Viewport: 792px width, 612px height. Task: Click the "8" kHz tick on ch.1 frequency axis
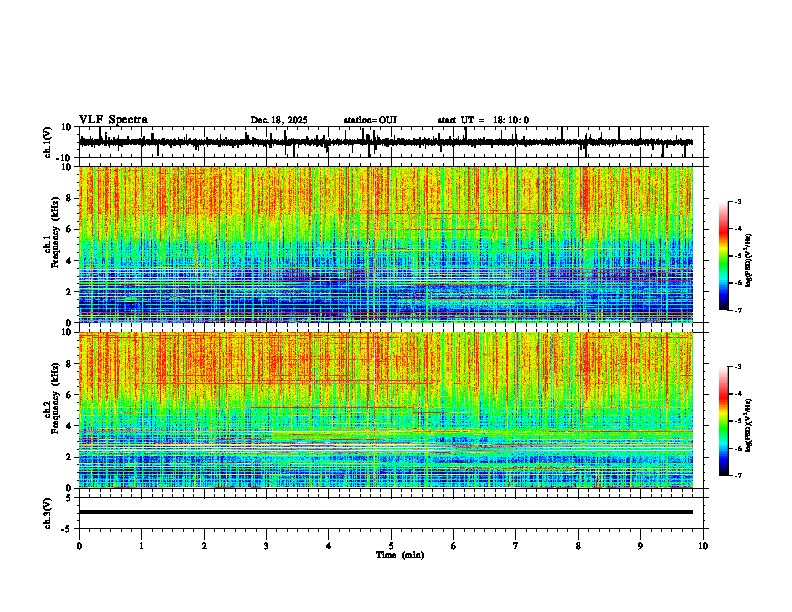pos(69,198)
